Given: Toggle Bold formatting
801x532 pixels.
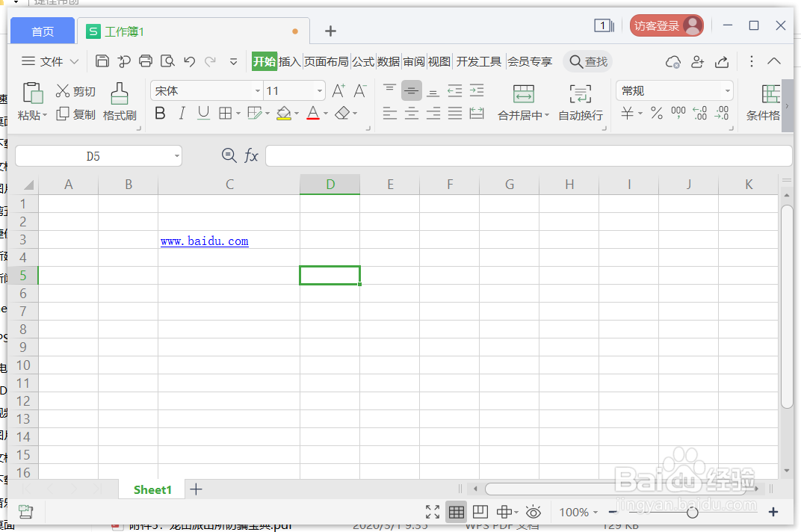Looking at the screenshot, I should click(160, 113).
